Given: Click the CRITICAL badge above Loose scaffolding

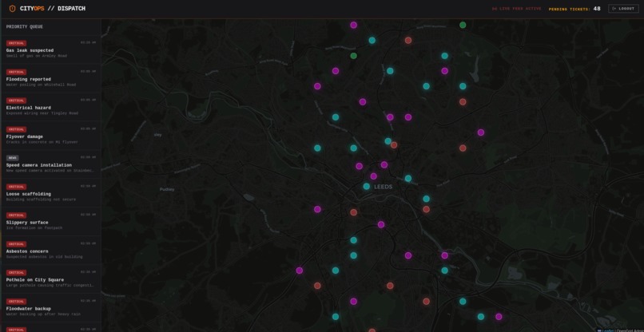Looking at the screenshot, I should [17, 187].
